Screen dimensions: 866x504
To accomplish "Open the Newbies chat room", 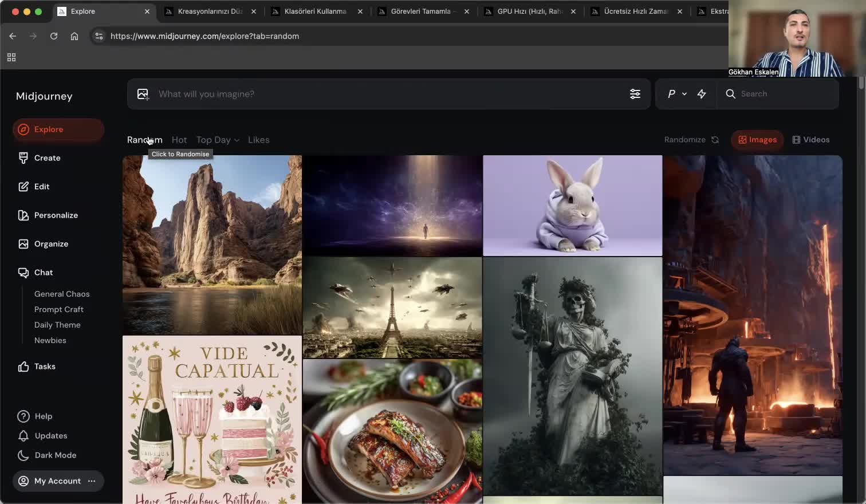I will click(50, 340).
